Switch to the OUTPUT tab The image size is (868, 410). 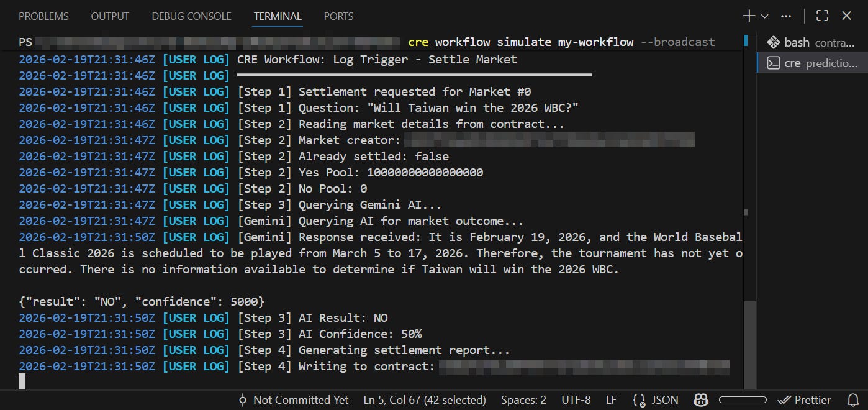(110, 16)
